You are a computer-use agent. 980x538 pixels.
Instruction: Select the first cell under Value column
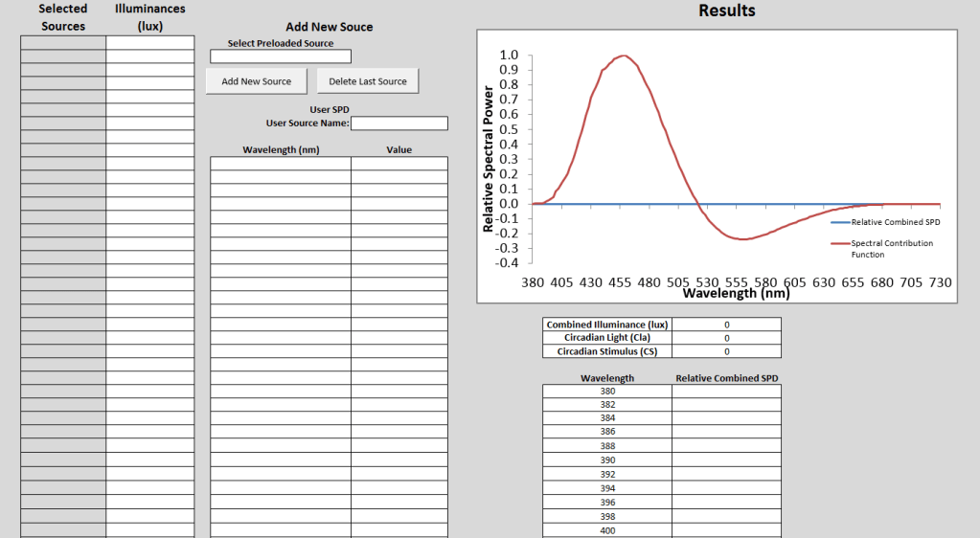(399, 164)
